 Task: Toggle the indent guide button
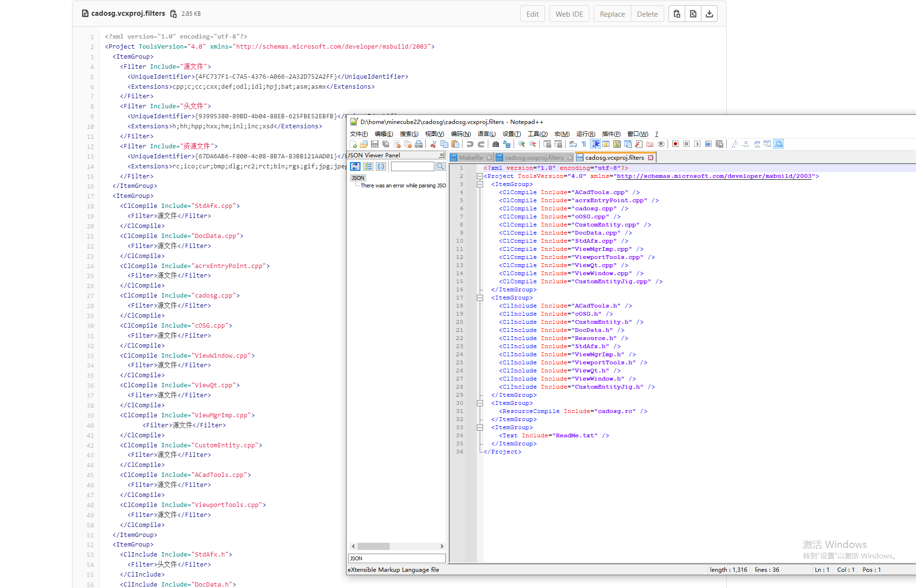point(596,144)
